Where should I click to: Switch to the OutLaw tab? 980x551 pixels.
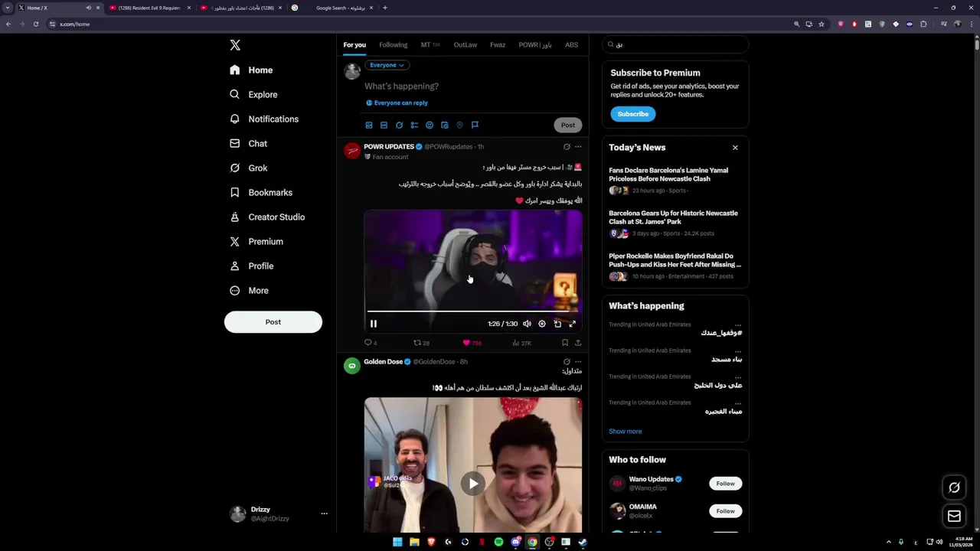[x=465, y=45]
